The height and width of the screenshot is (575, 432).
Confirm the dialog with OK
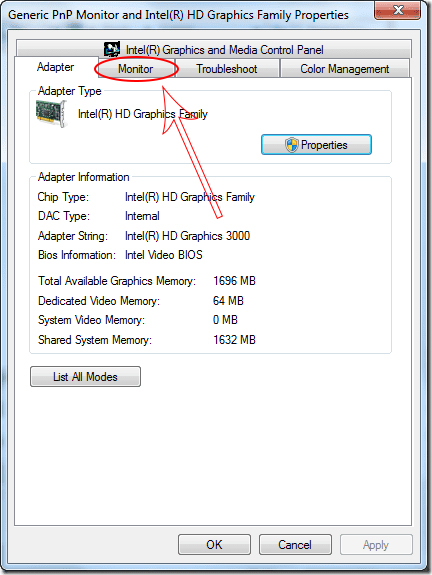[215, 545]
